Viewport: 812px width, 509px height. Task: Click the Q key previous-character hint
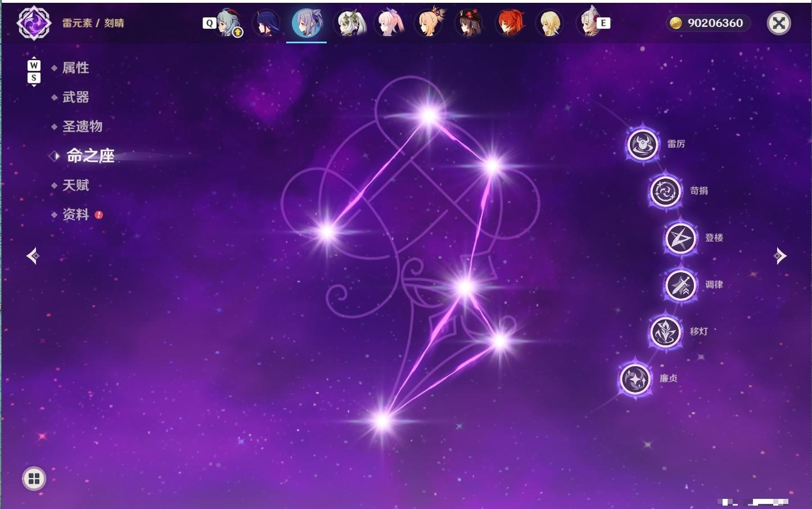tap(209, 23)
